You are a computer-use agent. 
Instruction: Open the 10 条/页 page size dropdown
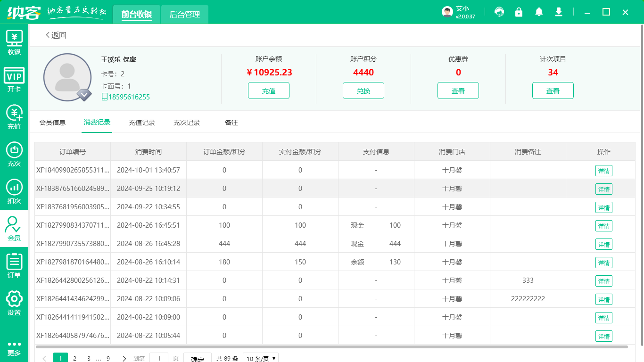[x=260, y=358]
